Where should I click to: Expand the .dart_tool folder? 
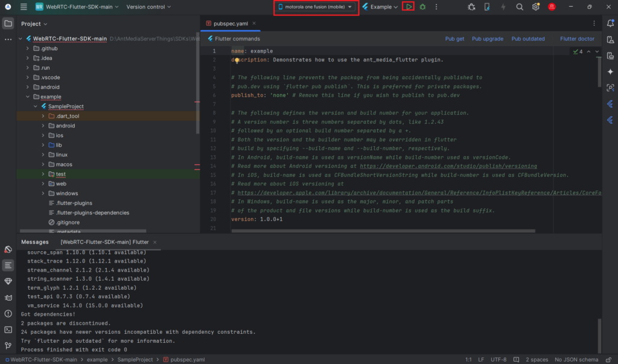click(x=43, y=116)
